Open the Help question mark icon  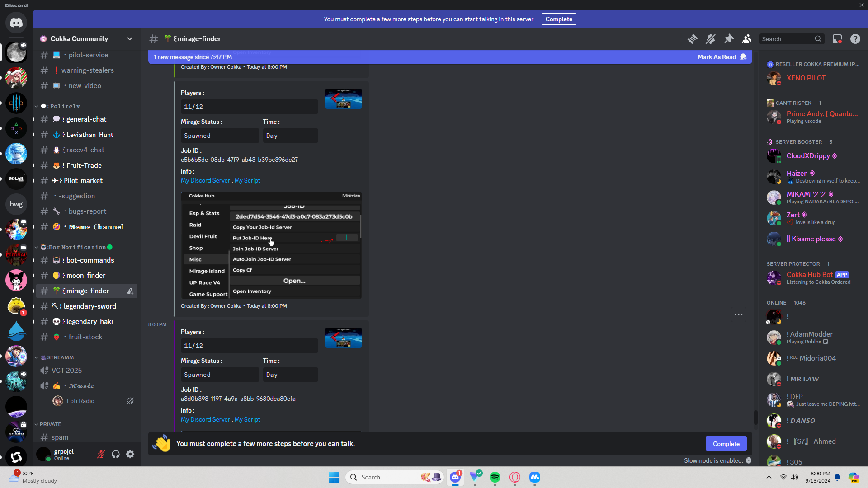(855, 39)
